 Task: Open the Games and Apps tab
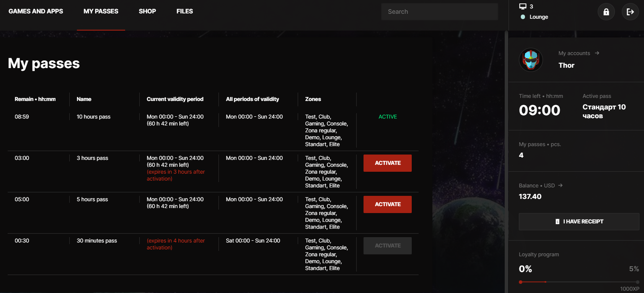click(x=36, y=11)
